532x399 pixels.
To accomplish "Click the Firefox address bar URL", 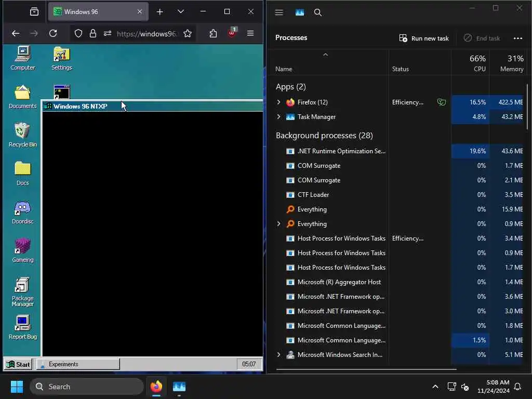I will (146, 34).
